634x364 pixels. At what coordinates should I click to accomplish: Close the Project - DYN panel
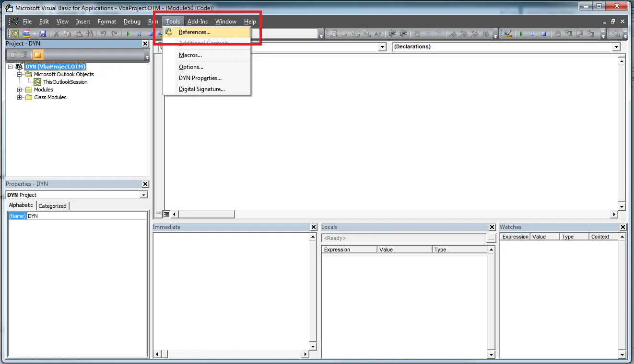tap(145, 44)
